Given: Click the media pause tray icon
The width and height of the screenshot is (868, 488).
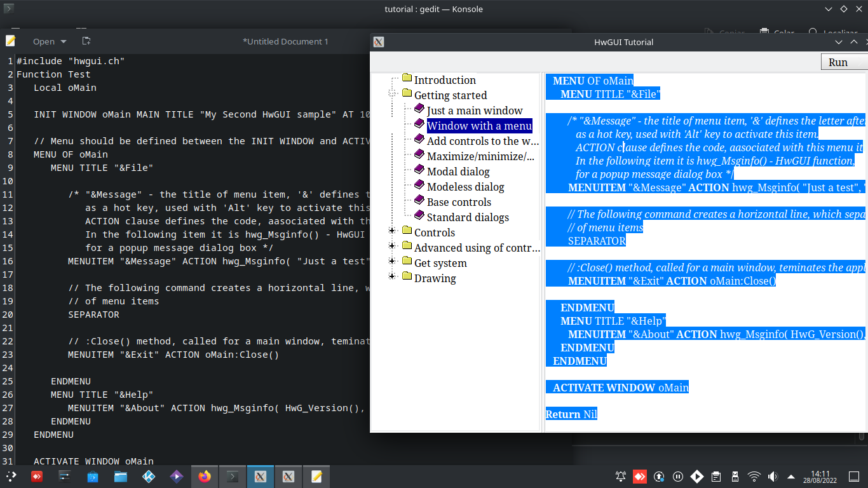Looking at the screenshot, I should [x=678, y=476].
